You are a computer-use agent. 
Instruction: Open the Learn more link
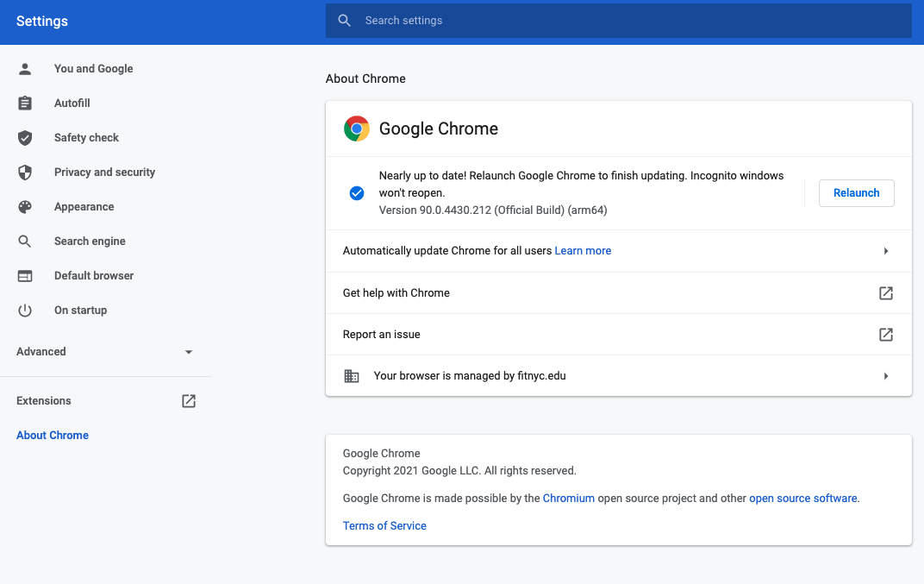point(583,251)
